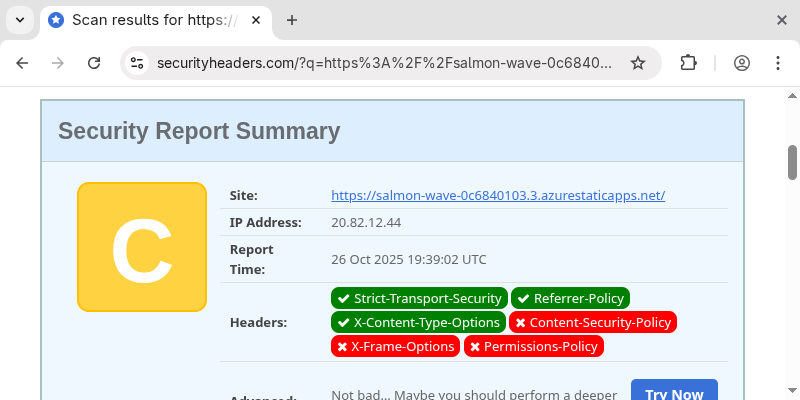The width and height of the screenshot is (800, 400).
Task: Open the salmon-wave azurestaticapps.net link
Action: coord(498,195)
